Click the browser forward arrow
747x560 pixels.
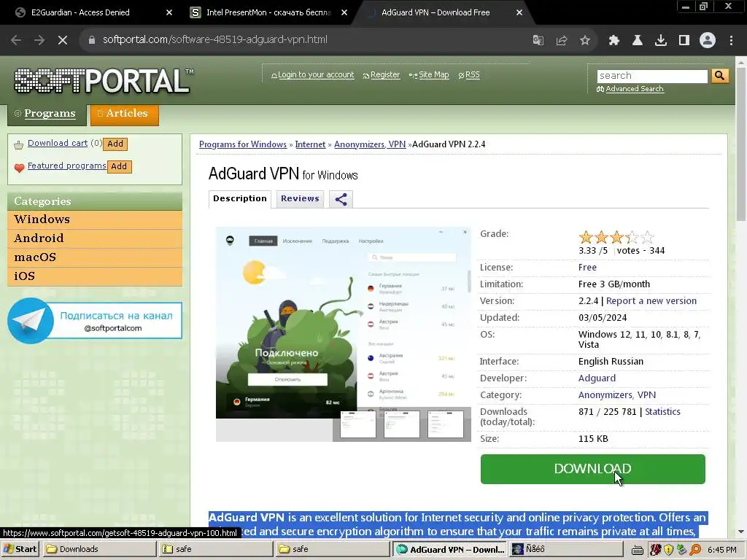pos(39,40)
